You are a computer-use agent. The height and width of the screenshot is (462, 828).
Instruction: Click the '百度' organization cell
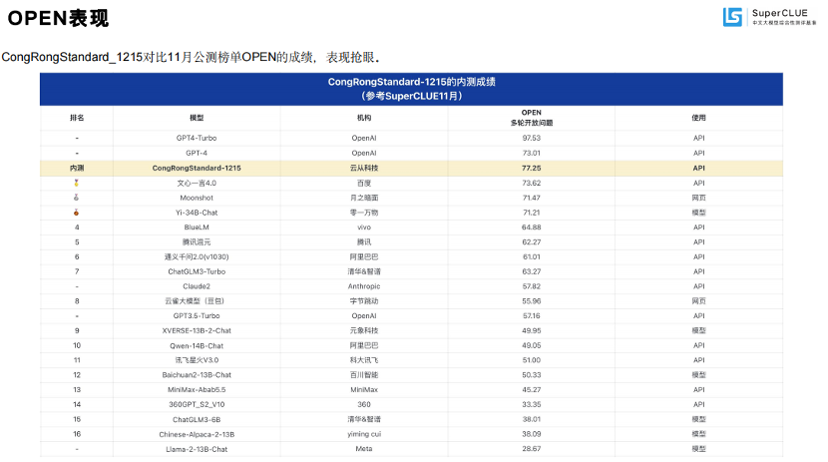364,183
